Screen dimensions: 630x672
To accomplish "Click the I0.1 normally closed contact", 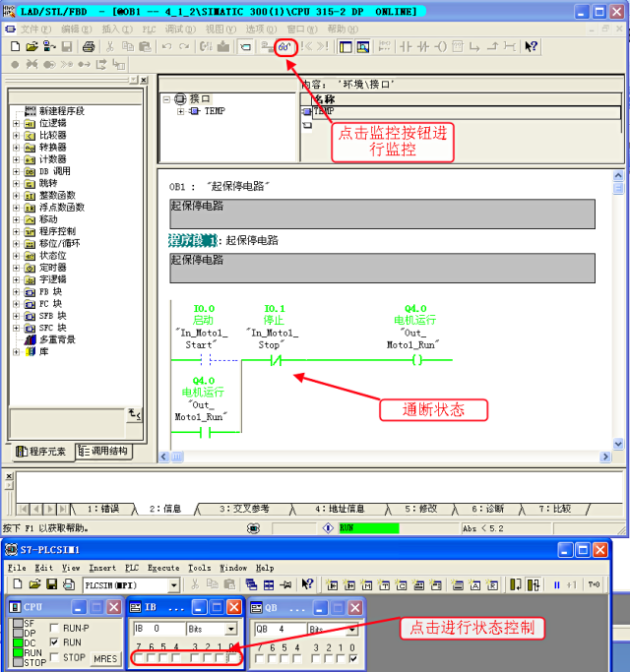I will click(276, 360).
